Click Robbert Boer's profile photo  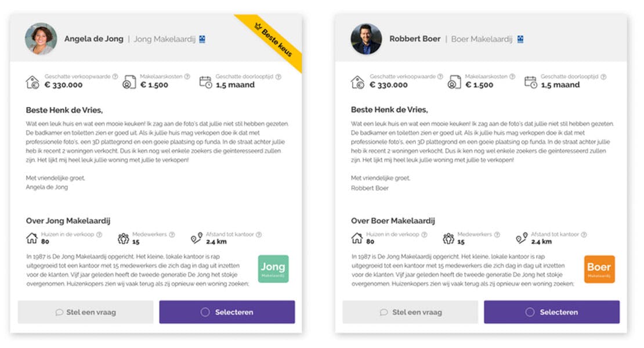366,38
